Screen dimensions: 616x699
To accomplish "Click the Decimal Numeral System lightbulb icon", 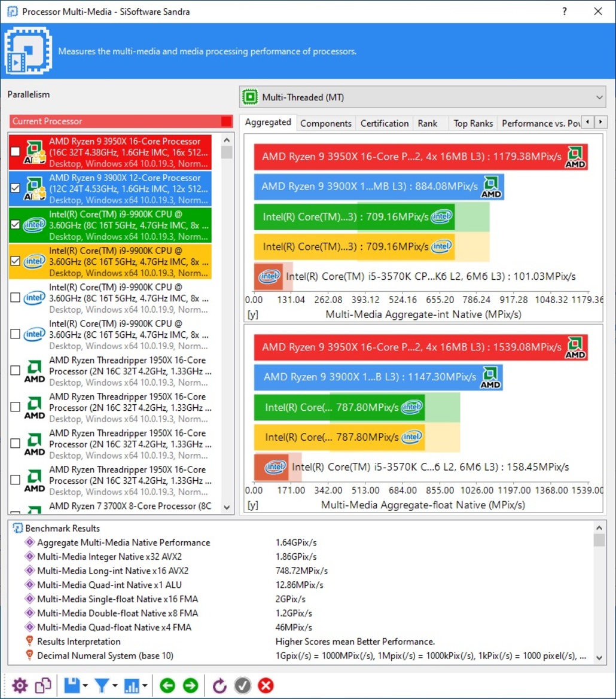I will [29, 656].
